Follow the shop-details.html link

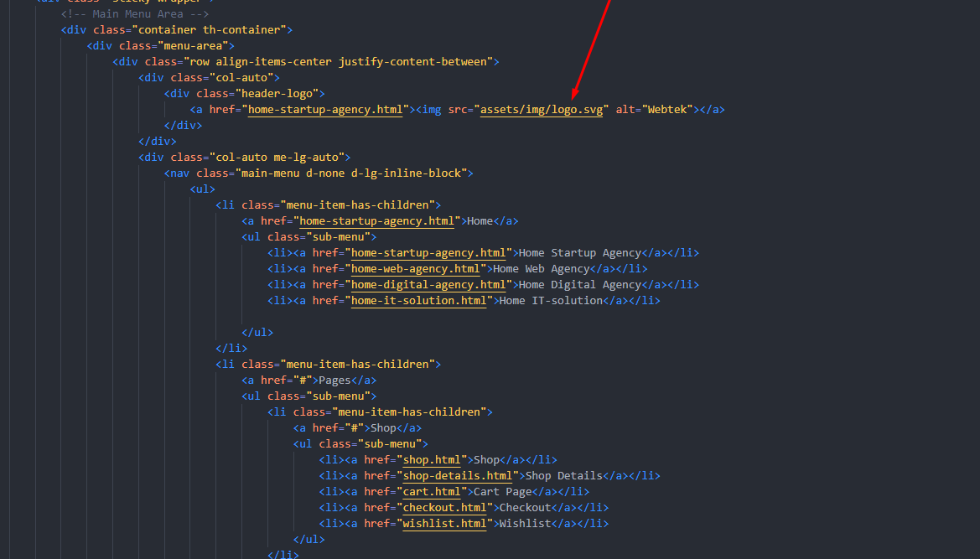[457, 476]
